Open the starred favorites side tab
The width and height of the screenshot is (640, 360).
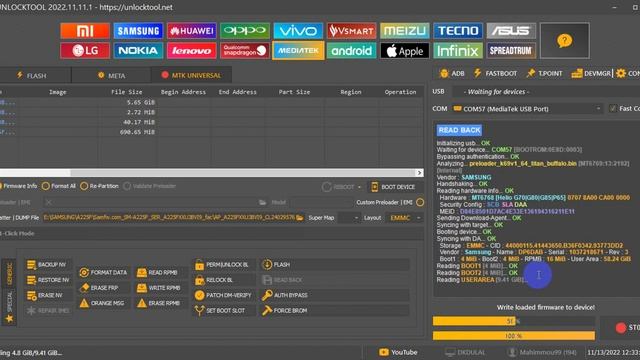coord(9,319)
